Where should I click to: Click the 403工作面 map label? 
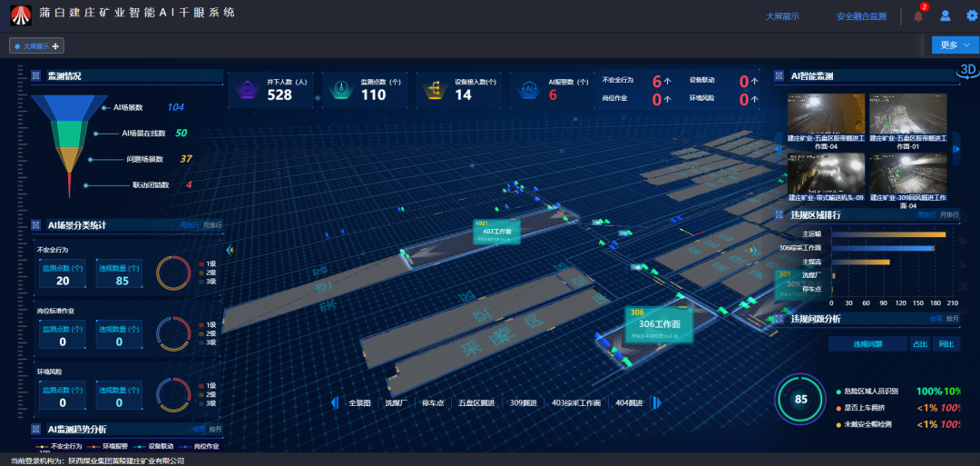496,232
